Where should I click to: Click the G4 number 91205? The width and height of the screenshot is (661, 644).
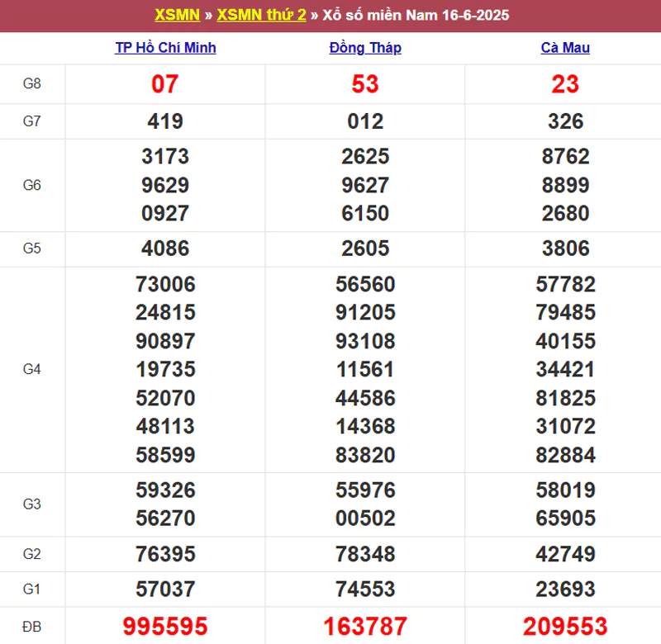coord(365,312)
